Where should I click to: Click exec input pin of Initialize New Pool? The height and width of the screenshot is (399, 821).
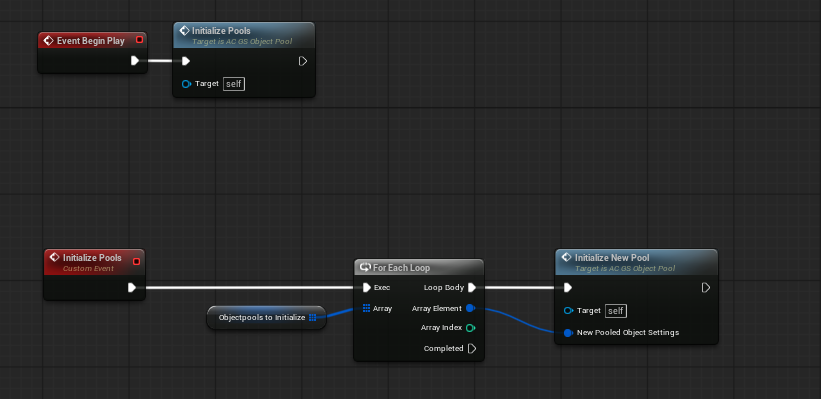click(568, 287)
